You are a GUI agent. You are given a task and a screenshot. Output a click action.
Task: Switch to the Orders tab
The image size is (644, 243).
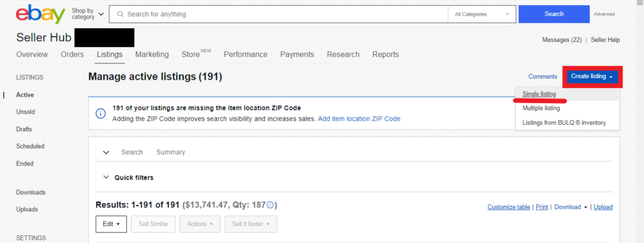coord(72,55)
